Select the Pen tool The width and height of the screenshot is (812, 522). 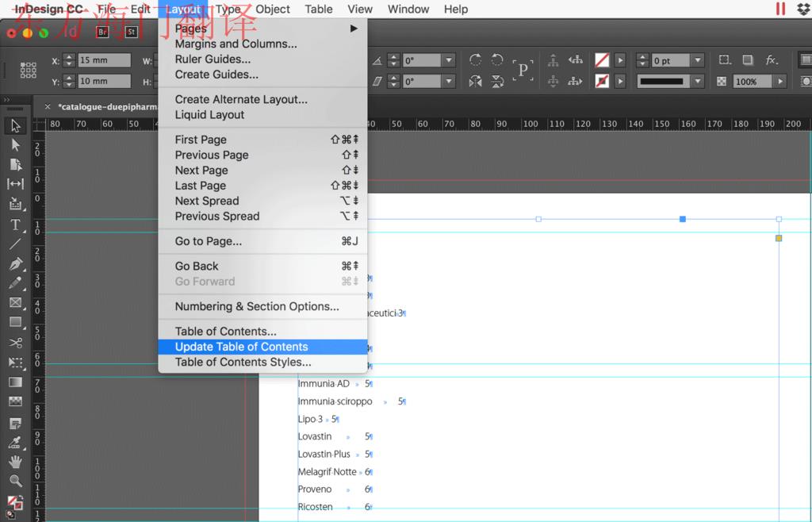point(16,263)
